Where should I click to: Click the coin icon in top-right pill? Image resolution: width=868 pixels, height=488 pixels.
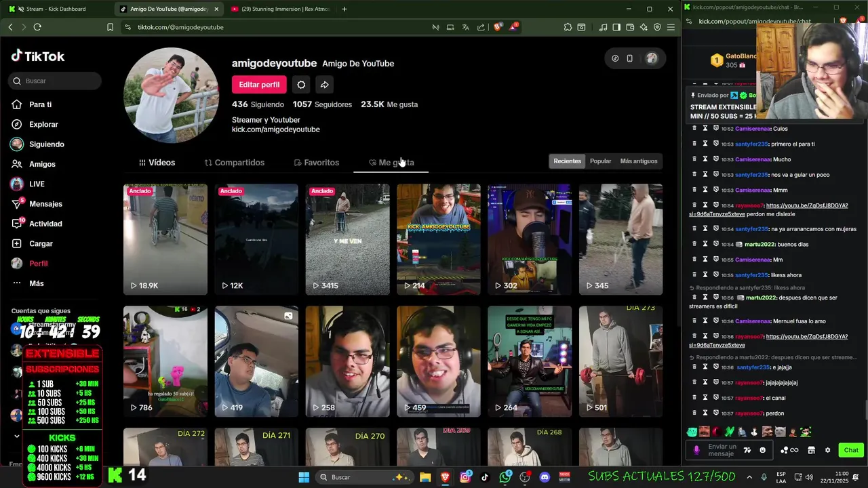[x=615, y=58]
